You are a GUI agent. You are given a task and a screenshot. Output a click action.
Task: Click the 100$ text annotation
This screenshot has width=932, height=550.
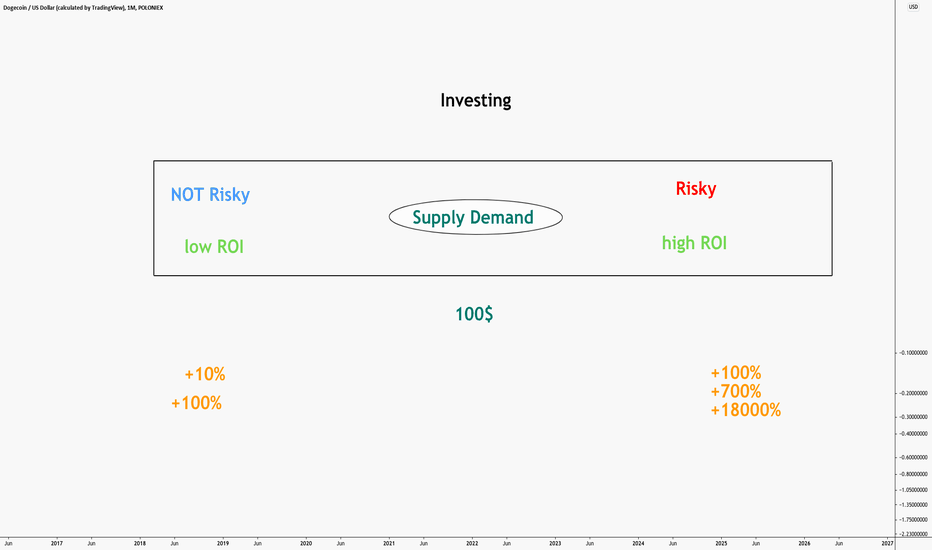[474, 314]
